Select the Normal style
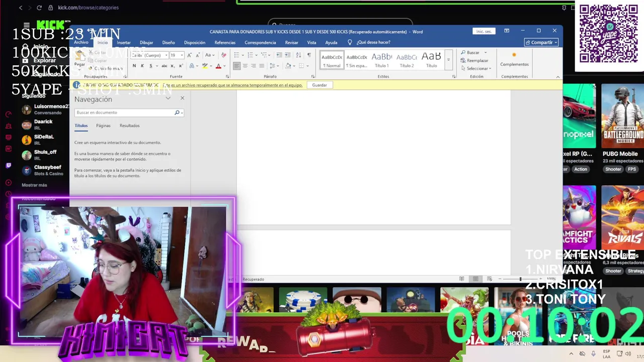Viewport: 644px width, 362px height. [x=332, y=60]
